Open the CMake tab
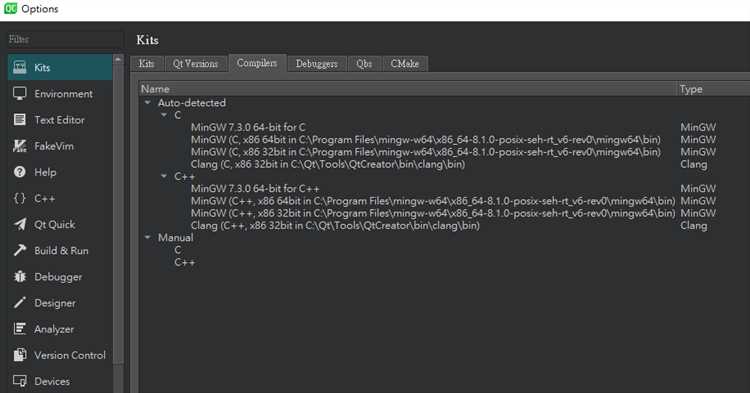This screenshot has height=393, width=750. [405, 64]
